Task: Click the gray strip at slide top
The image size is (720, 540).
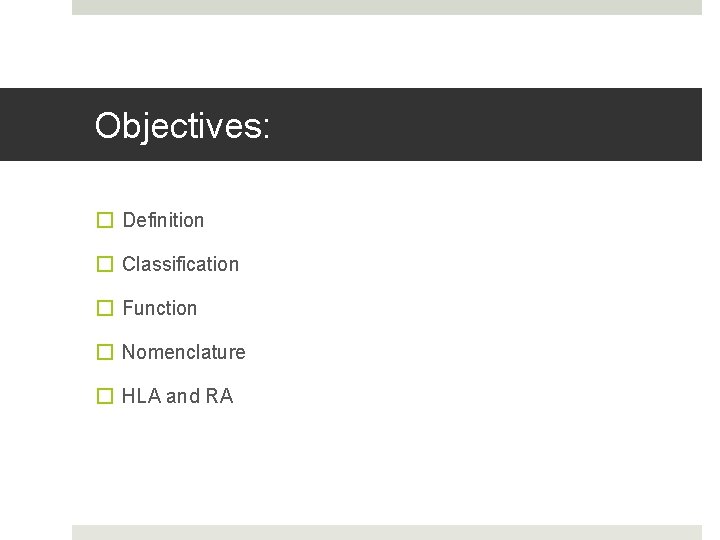Action: pos(386,7)
